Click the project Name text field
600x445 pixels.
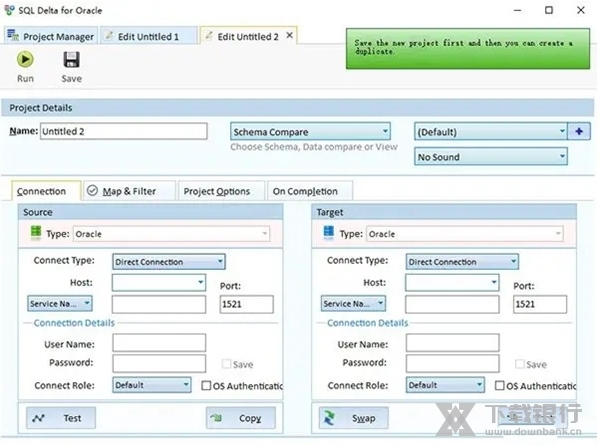[x=122, y=131]
